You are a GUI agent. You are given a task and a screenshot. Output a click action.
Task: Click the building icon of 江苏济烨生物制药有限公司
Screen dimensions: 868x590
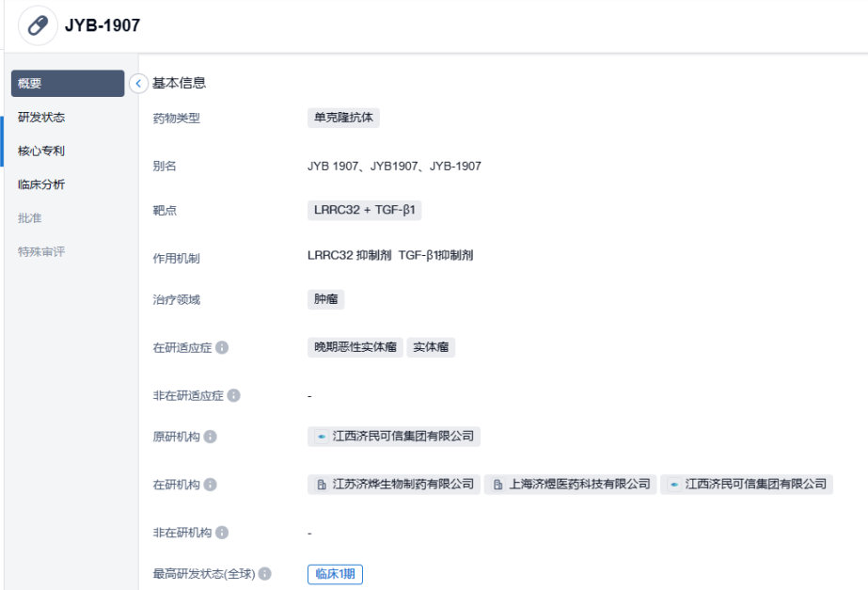point(322,485)
